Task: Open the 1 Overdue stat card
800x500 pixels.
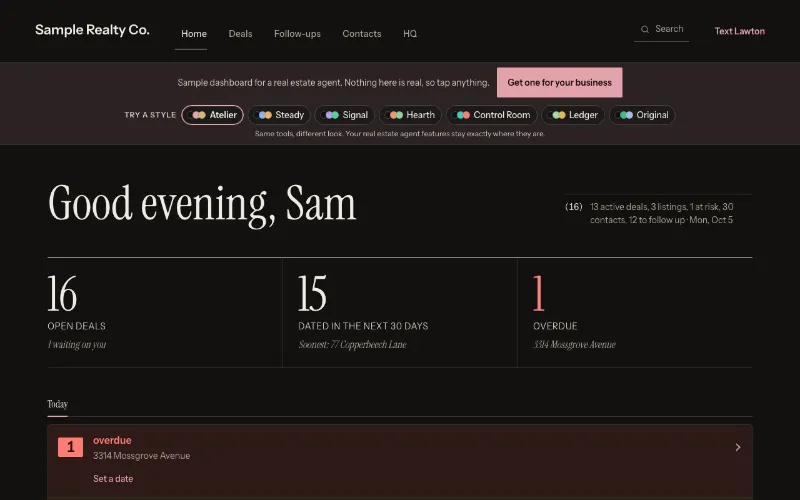Action: tap(635, 313)
